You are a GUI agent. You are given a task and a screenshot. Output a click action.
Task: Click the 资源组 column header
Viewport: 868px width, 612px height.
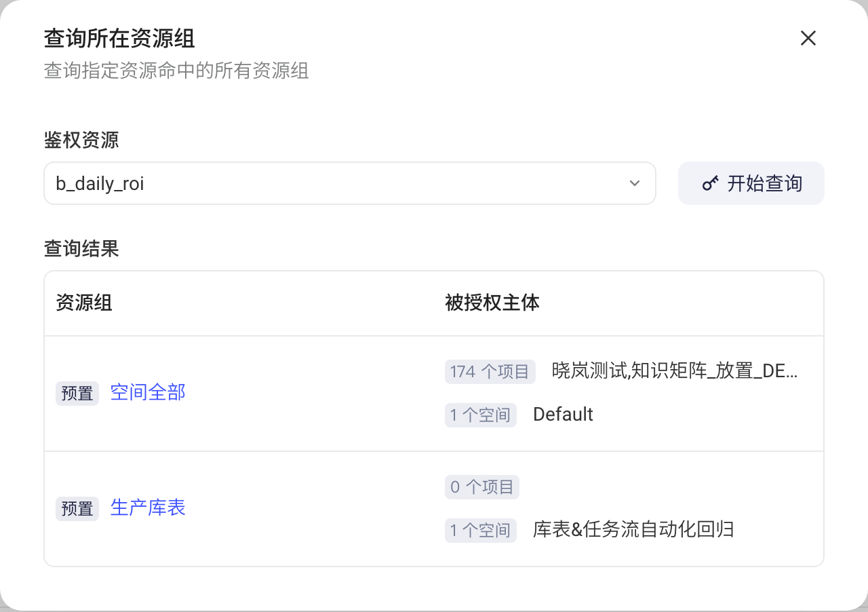pos(84,303)
